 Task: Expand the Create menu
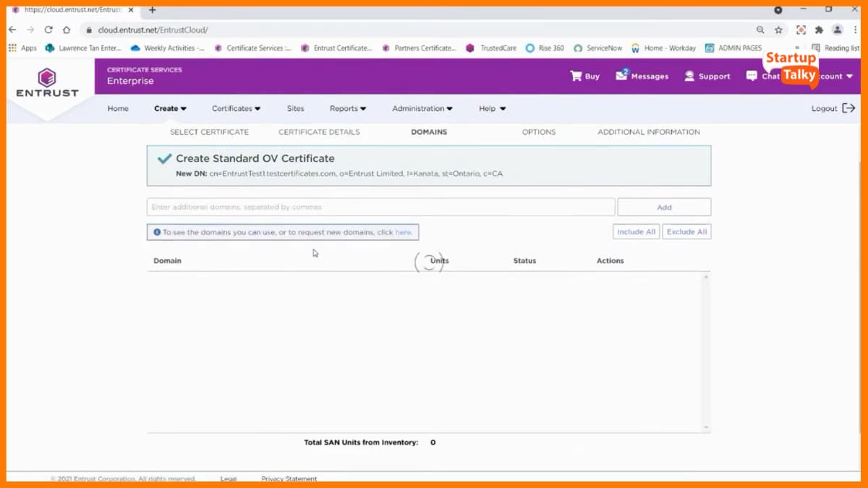[170, 108]
